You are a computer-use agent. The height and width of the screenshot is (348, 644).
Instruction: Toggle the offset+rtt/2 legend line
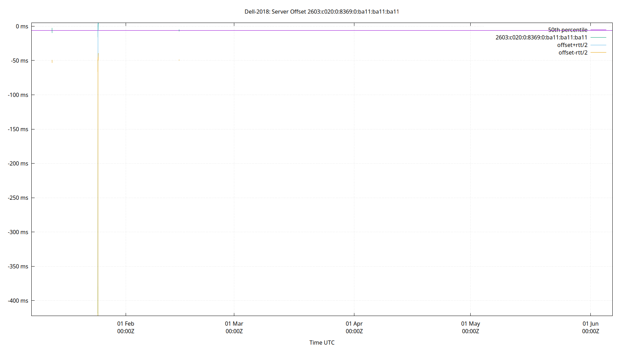pyautogui.click(x=572, y=45)
